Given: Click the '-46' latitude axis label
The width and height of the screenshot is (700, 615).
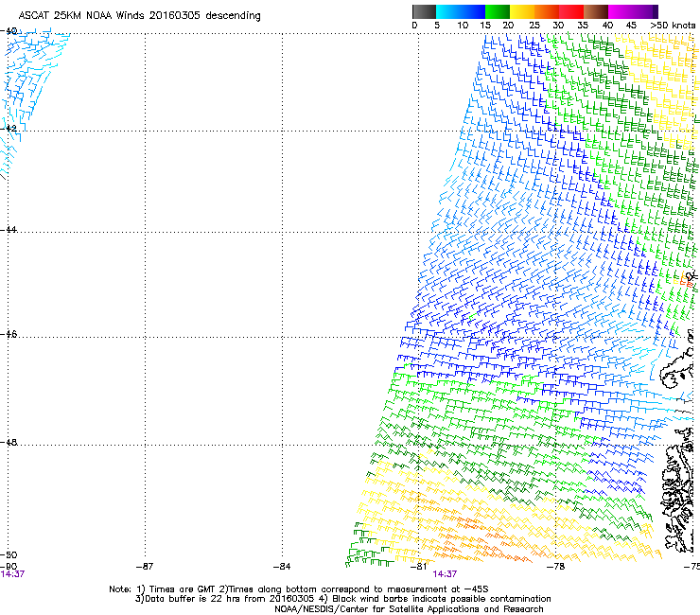Looking at the screenshot, I should 9,334.
